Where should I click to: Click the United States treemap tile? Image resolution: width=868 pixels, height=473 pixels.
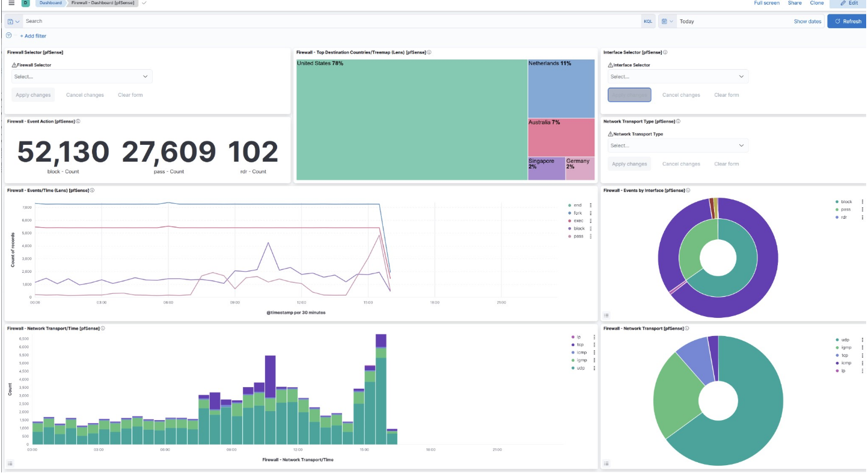pyautogui.click(x=412, y=119)
